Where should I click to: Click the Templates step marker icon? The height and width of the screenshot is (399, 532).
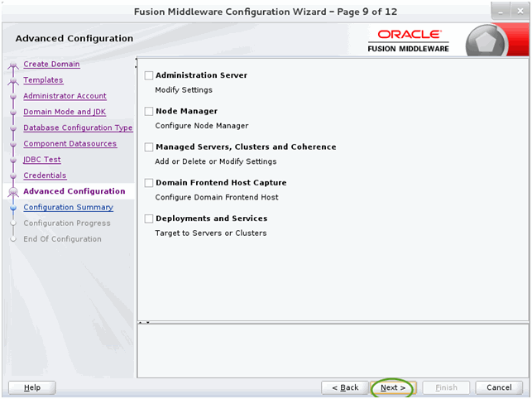click(13, 81)
